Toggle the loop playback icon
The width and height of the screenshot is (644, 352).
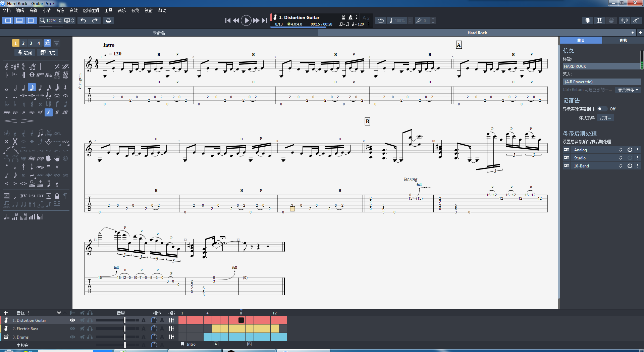[x=380, y=20]
